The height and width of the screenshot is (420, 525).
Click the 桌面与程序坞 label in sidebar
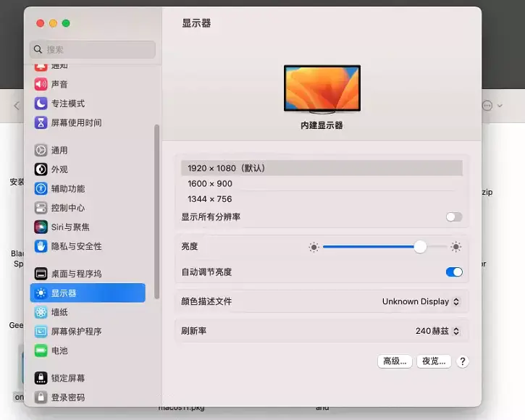pos(76,274)
